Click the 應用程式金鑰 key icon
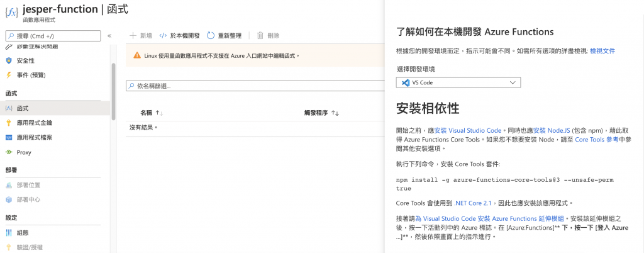 pos(9,123)
